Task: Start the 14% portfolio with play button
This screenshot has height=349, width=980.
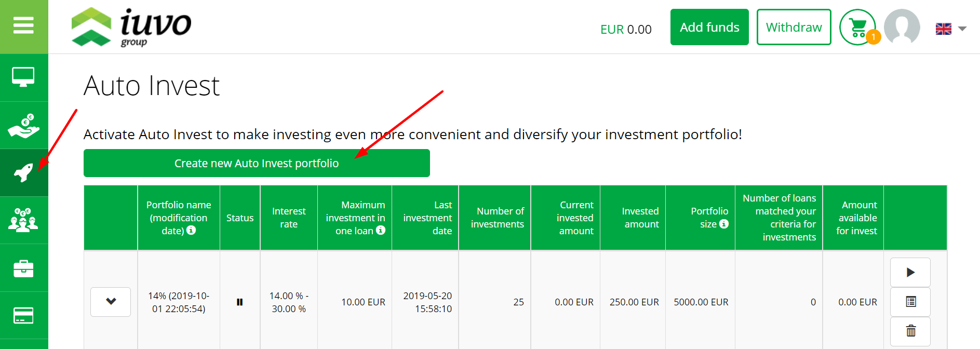Action: [x=910, y=272]
